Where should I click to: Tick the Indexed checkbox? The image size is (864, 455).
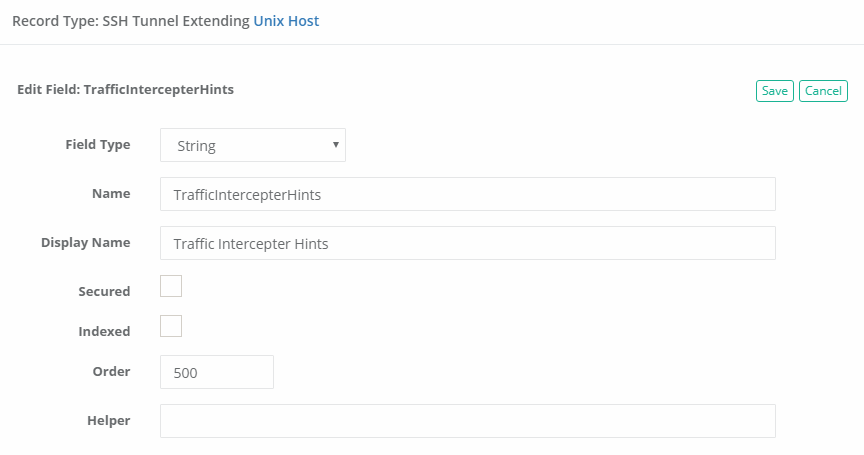(x=171, y=326)
